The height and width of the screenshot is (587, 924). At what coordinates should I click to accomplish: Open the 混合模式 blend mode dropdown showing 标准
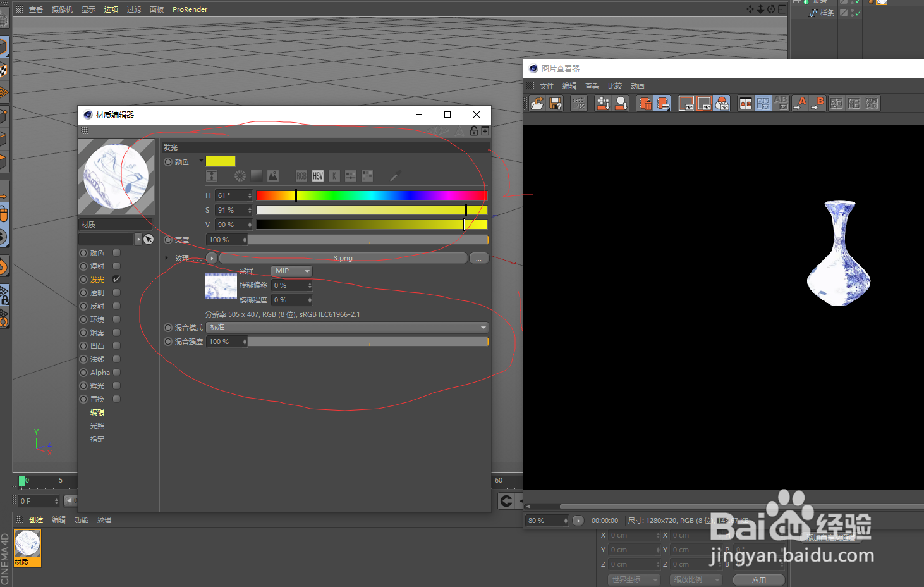(347, 327)
